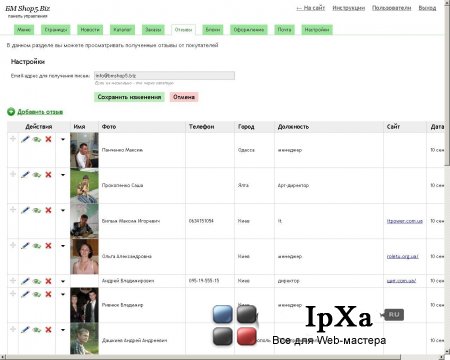Toggle visibility of the first review with the eye icon
Viewport: 450px width, 360px height.
(37, 140)
